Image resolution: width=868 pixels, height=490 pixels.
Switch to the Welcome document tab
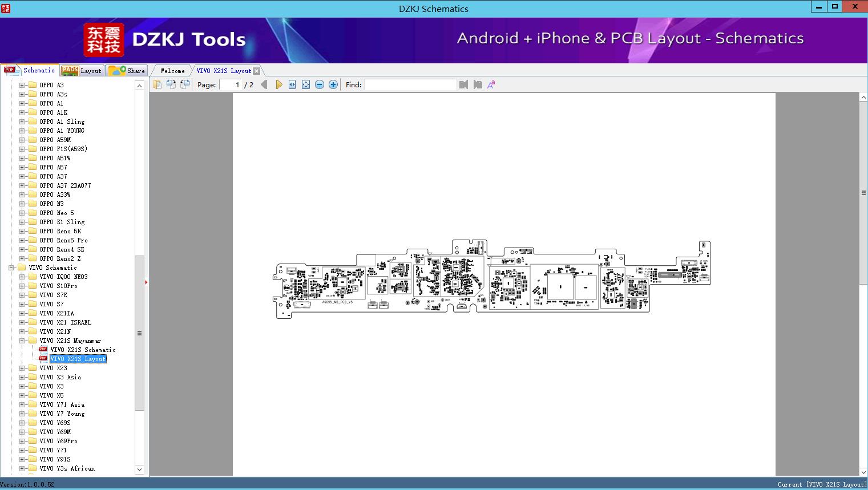coord(172,71)
